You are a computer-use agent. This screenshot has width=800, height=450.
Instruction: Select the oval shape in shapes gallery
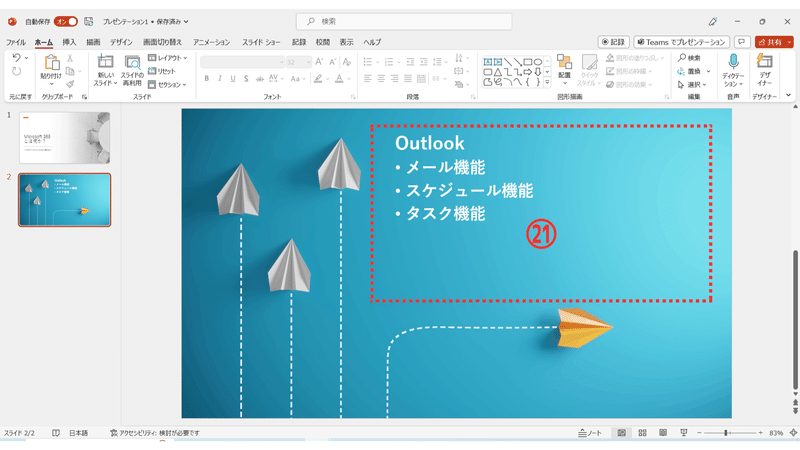coord(538,62)
